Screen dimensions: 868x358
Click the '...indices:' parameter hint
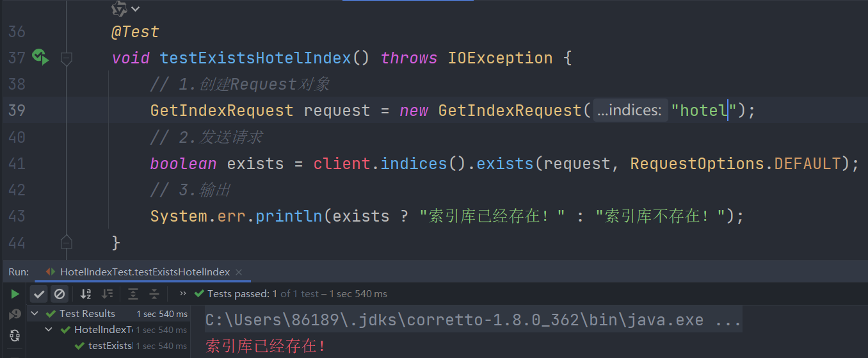pyautogui.click(x=630, y=110)
